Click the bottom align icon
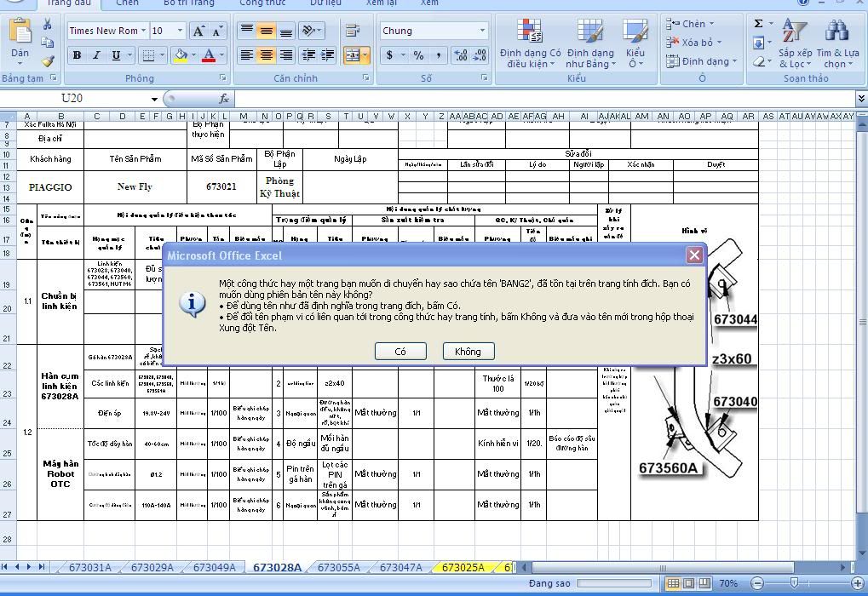Viewport: 868px width, 596px height. pyautogui.click(x=285, y=31)
